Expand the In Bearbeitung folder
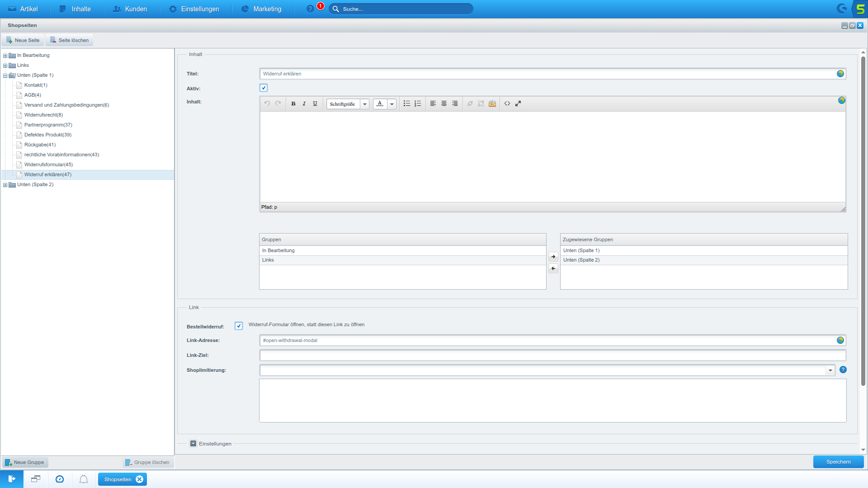This screenshot has height=488, width=868. click(5, 56)
